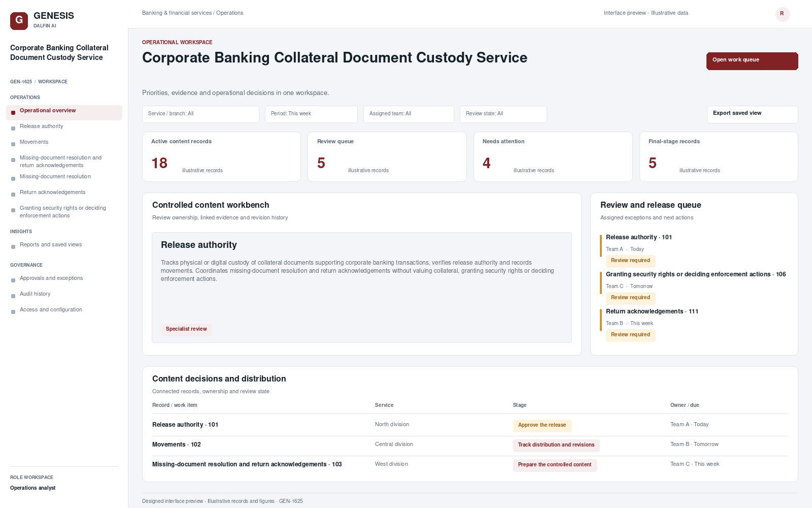Viewport: 812px width, 508px height.
Task: Open Release authority · 101 table row
Action: (470, 425)
